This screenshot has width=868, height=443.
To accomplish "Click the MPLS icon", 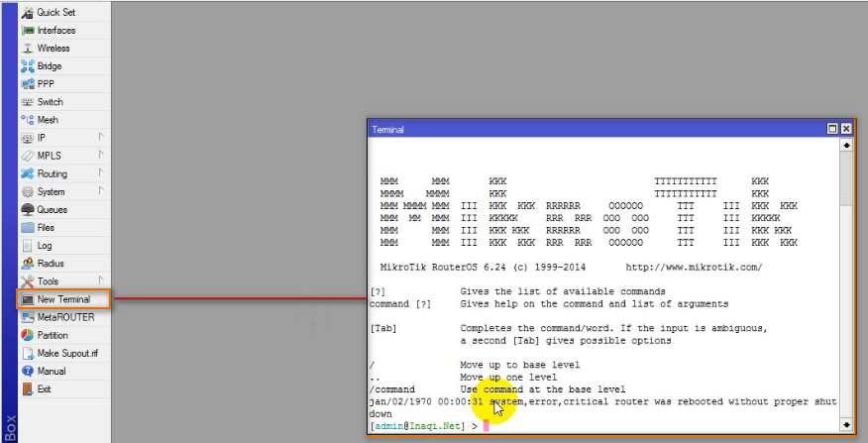I will coord(27,156).
